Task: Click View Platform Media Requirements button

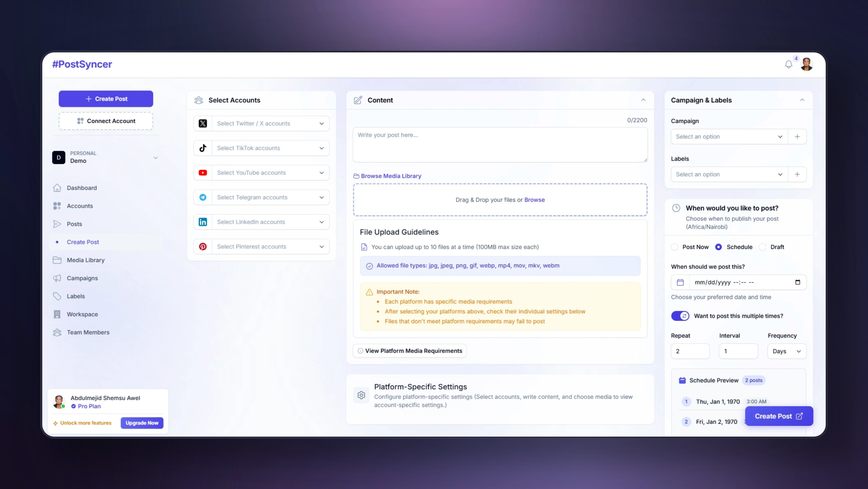Action: coord(410,351)
